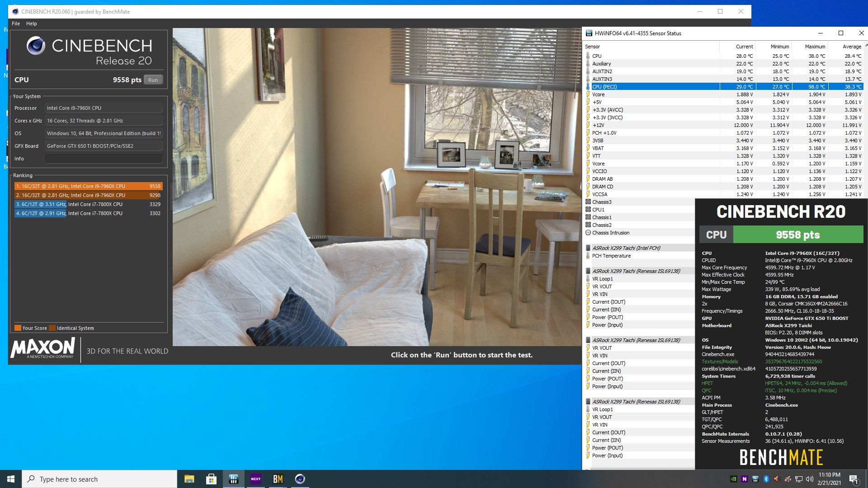The image size is (868, 488).
Task: Click the GFX Board field GeForce GTX 650 Ti
Action: coord(104,146)
